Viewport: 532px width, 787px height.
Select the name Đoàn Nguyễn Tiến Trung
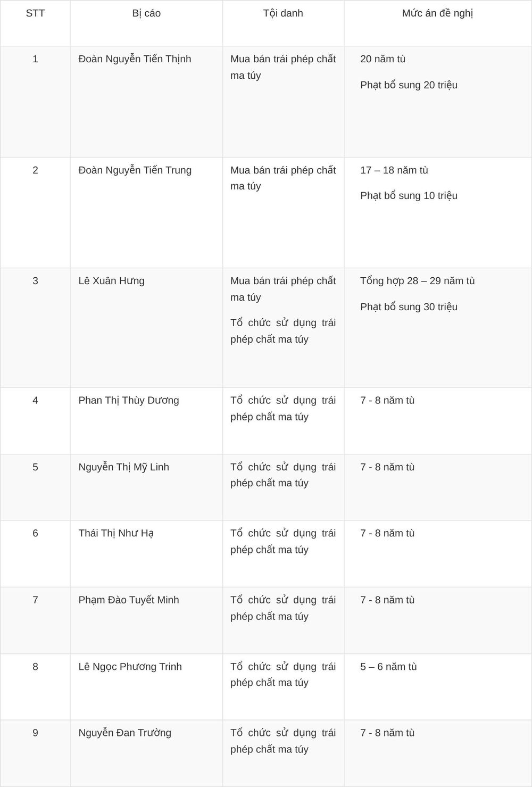pyautogui.click(x=135, y=170)
